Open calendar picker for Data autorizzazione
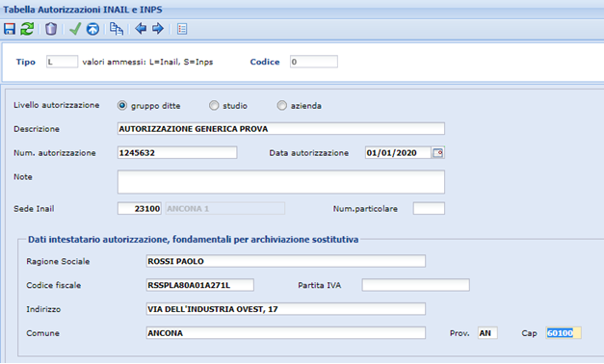Image resolution: width=604 pixels, height=364 pixels. [438, 153]
